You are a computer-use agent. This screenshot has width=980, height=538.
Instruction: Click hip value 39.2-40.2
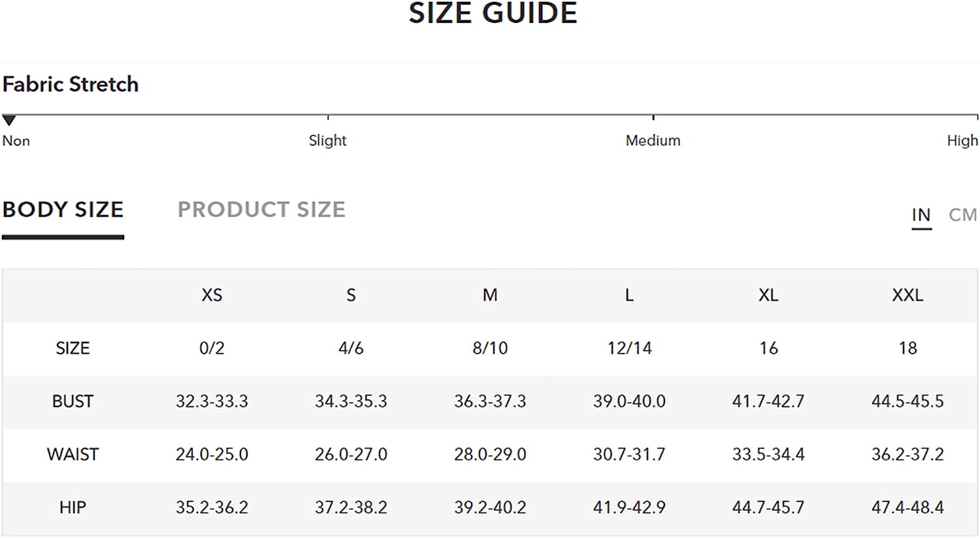pyautogui.click(x=490, y=507)
